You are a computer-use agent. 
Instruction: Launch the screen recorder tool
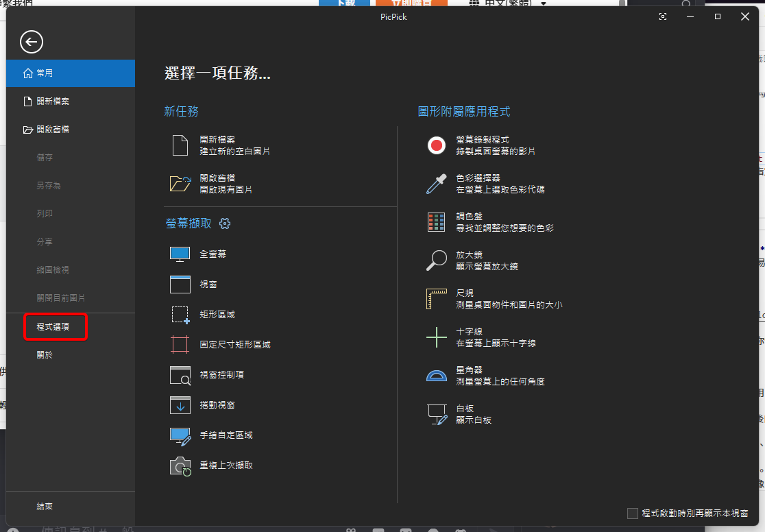(x=436, y=145)
